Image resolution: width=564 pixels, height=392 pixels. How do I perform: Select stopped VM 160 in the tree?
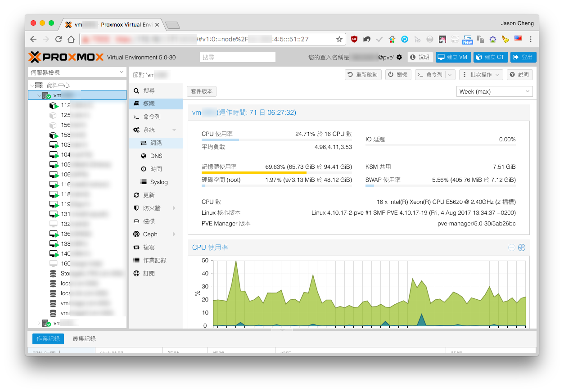point(77,264)
